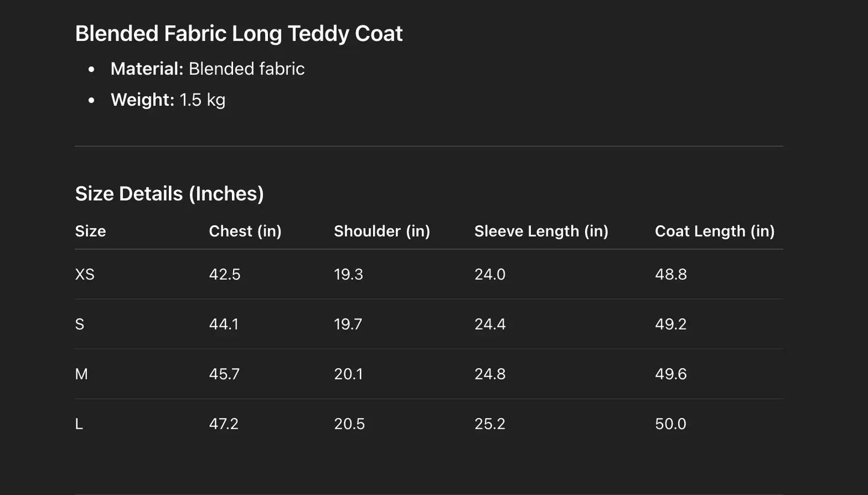Click the XS coat length value 48.8
The width and height of the screenshot is (868, 495).
point(671,275)
